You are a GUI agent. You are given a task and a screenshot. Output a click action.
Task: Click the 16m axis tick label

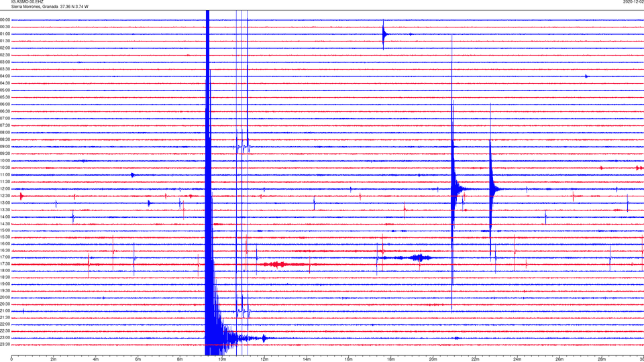point(349,359)
